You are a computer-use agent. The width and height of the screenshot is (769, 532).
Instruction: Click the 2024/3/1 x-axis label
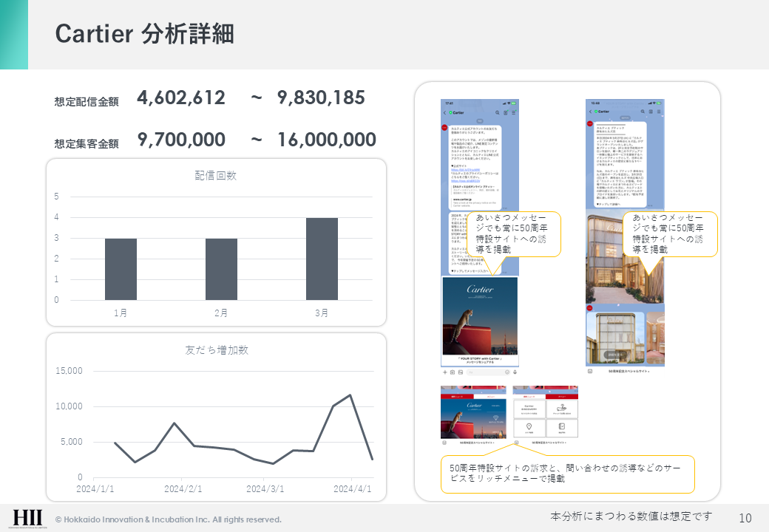click(x=265, y=489)
